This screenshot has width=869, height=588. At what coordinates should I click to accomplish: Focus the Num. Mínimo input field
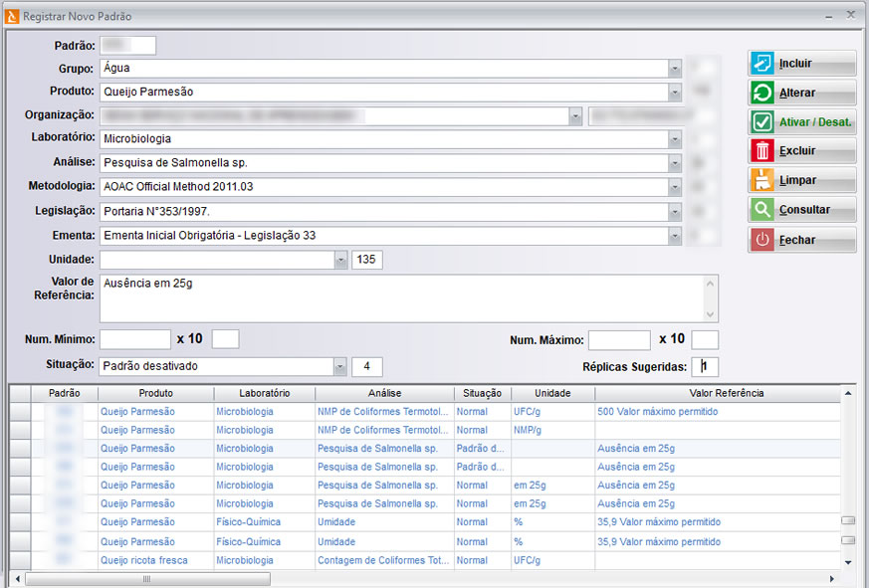tap(135, 339)
